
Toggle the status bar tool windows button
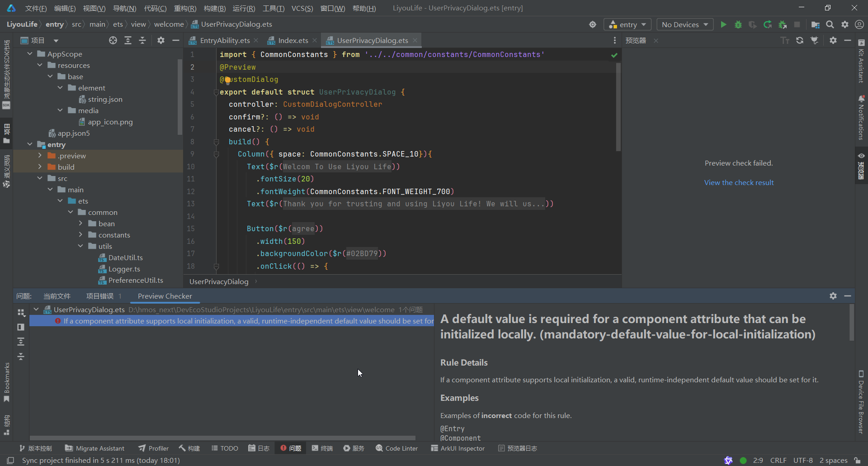coord(11,460)
